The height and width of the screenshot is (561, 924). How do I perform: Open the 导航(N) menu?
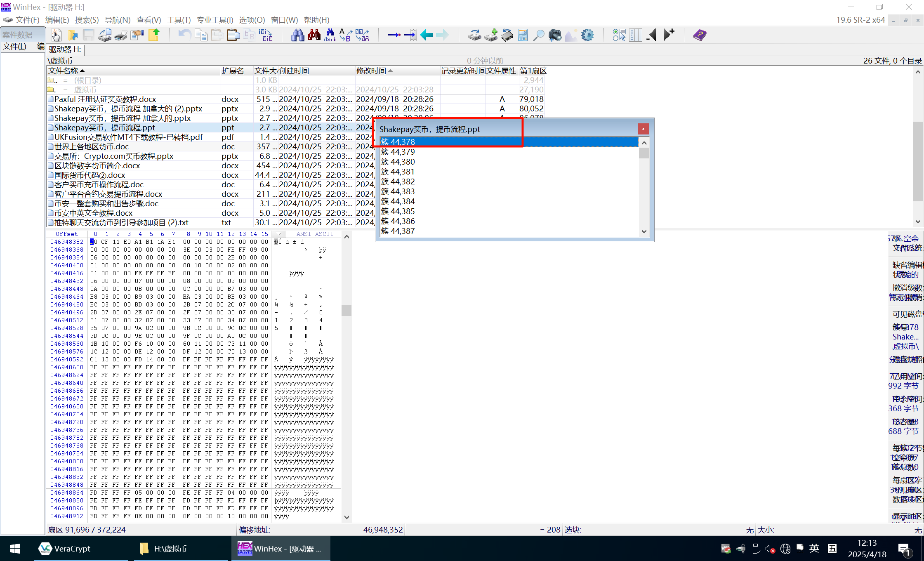tap(118, 20)
